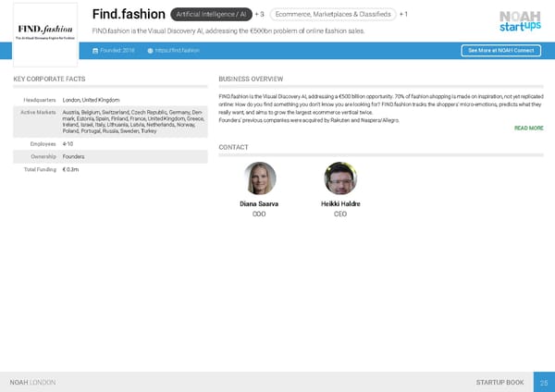This screenshot has width=555, height=392.
Task: Open Diana Saarva's profile photo
Action: click(x=259, y=178)
